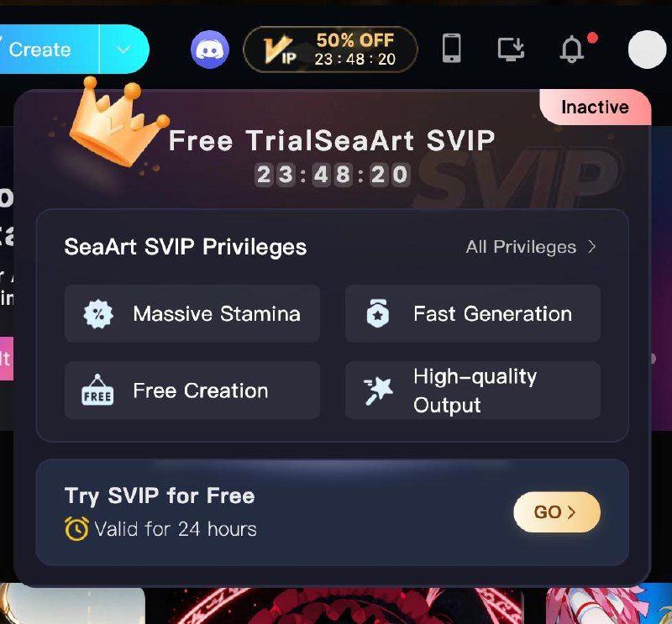Click the Fast Generation medal icon

(377, 313)
